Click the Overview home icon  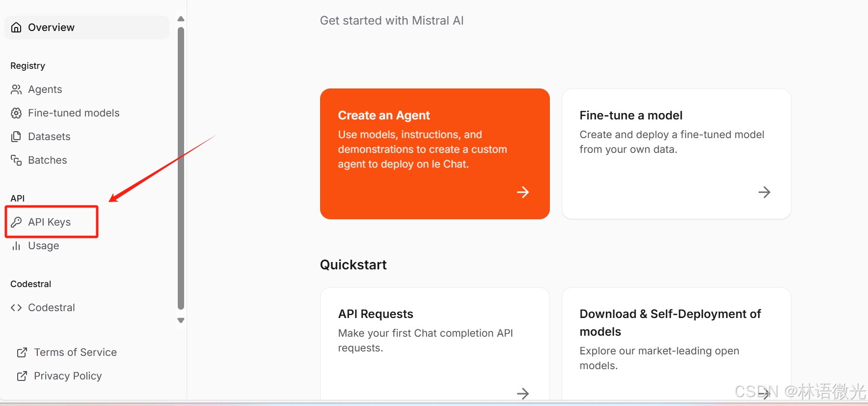(x=16, y=28)
